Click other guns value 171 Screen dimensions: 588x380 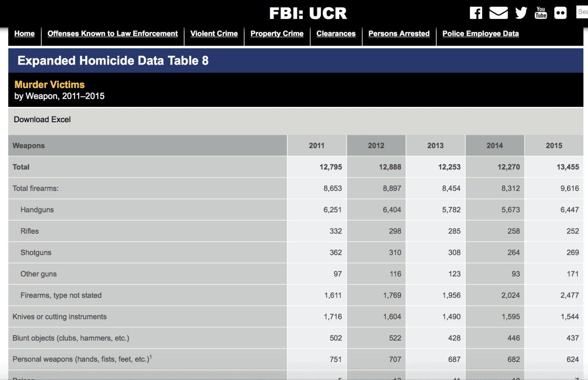[573, 274]
